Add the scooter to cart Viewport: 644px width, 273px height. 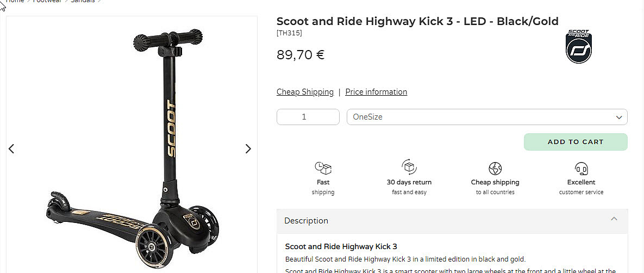[576, 142]
